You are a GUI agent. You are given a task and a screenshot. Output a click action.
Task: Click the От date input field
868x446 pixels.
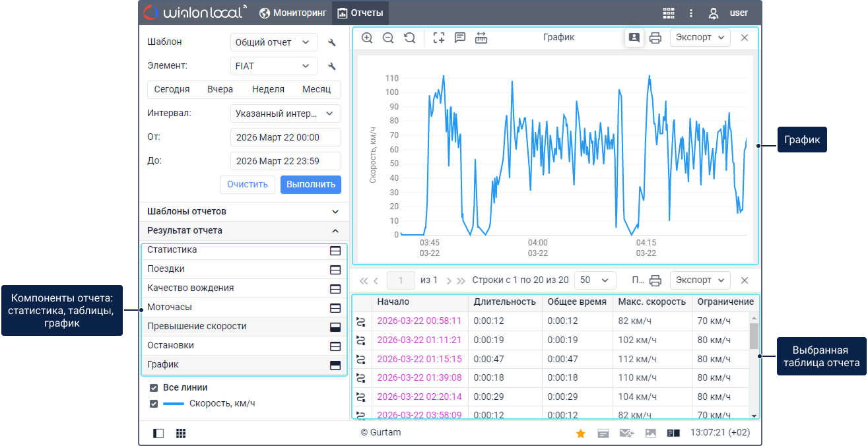click(x=285, y=137)
